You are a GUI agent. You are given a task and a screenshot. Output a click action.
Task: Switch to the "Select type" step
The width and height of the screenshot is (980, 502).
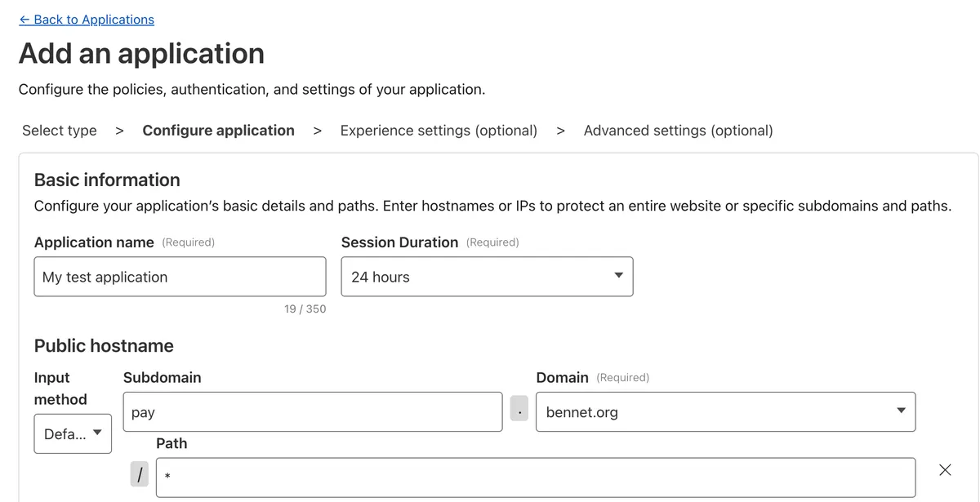59,130
